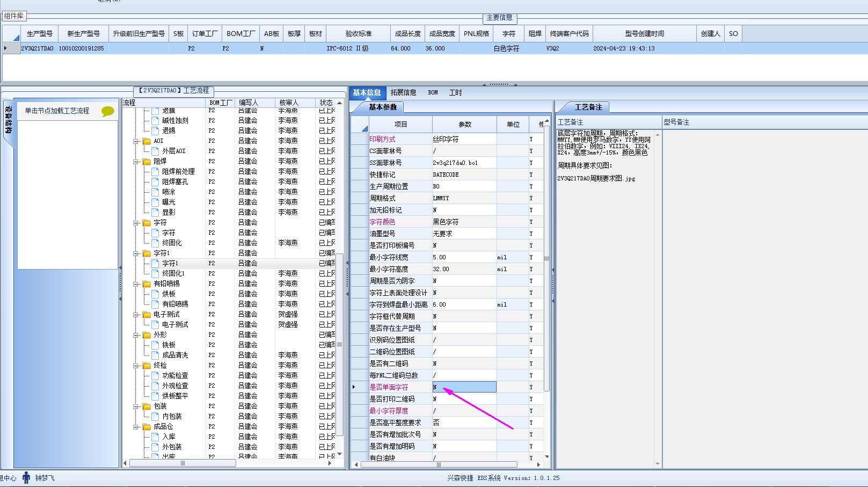The height and width of the screenshot is (487, 868).
Task: Click the 最小字符线宽 value 5.00
Action: 464,257
